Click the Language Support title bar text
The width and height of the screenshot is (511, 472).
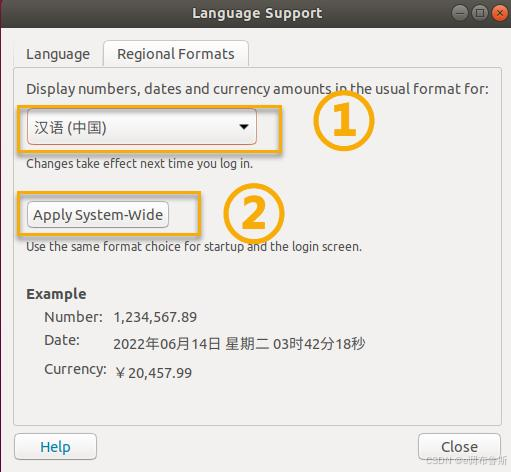point(257,13)
